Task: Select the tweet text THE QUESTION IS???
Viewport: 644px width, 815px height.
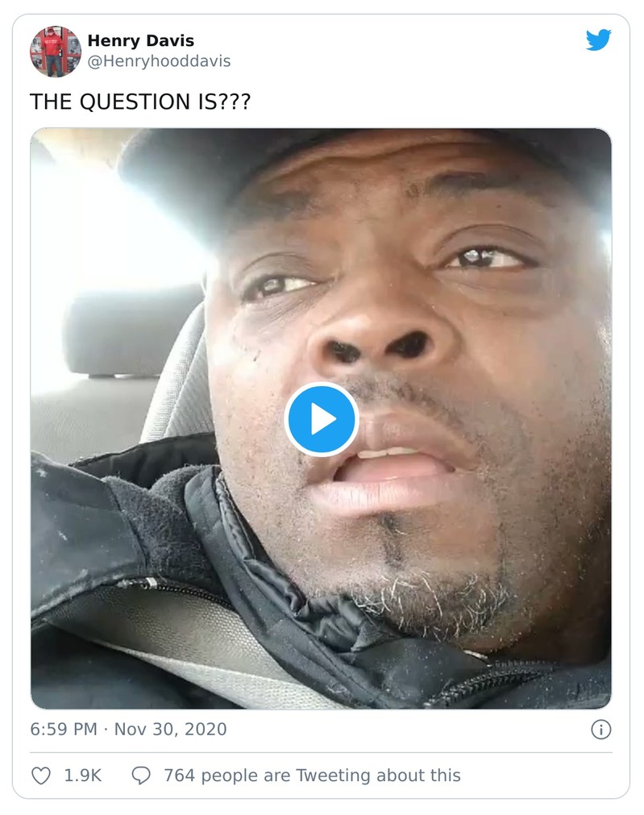Action: click(x=140, y=102)
